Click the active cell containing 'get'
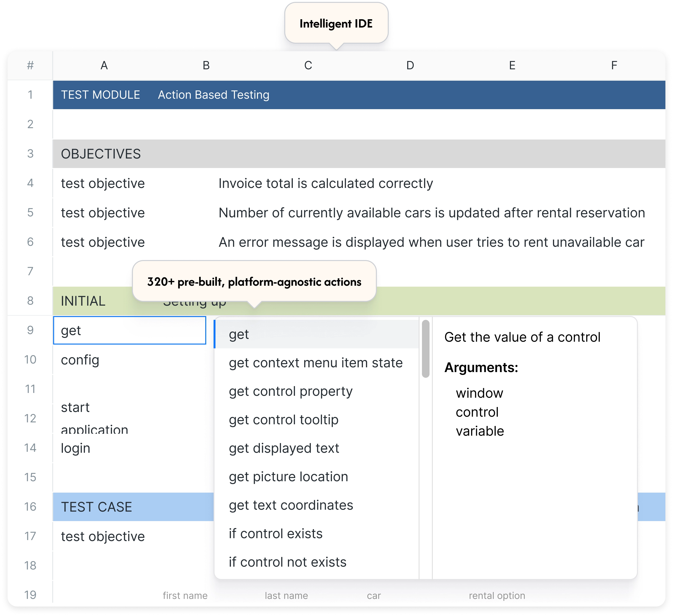The image size is (673, 616). 130,330
